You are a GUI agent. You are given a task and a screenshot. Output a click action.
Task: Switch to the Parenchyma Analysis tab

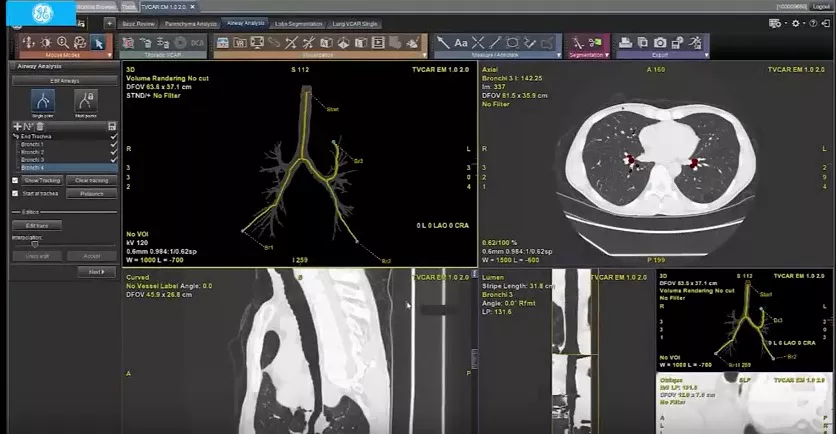(x=191, y=24)
